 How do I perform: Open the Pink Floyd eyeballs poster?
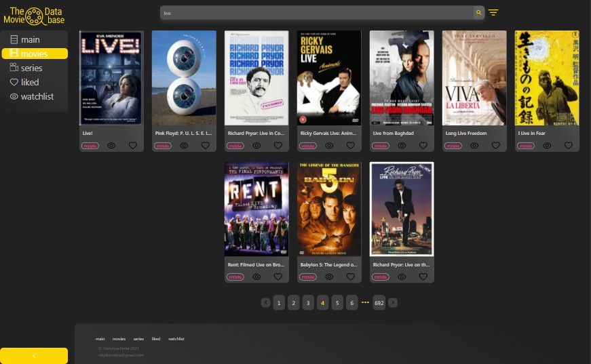click(x=184, y=78)
